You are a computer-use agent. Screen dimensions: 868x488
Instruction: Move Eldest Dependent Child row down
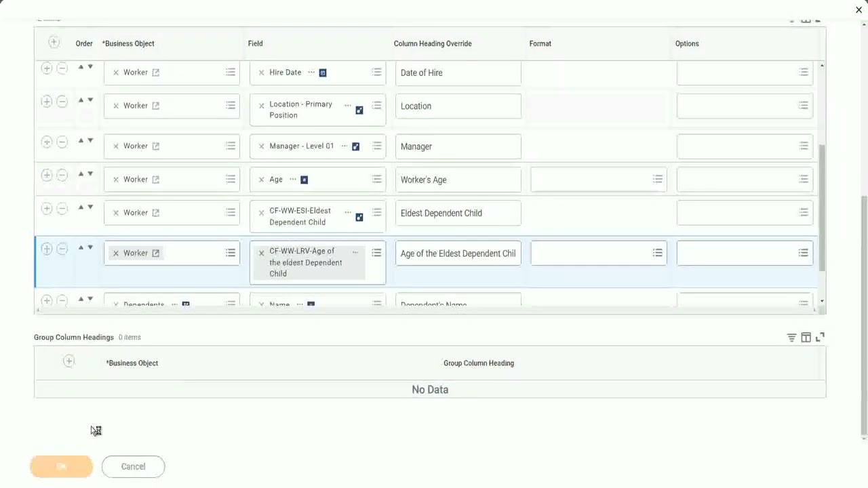pyautogui.click(x=90, y=207)
